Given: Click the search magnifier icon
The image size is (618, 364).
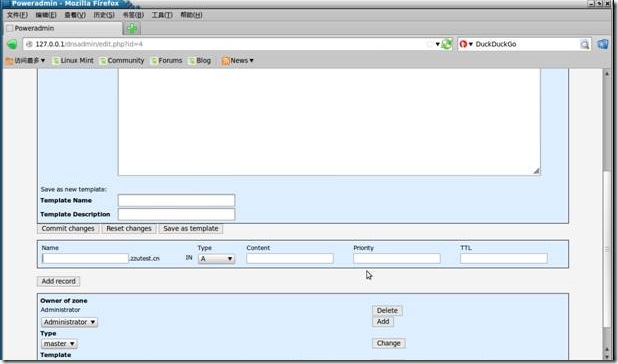Looking at the screenshot, I should coord(584,45).
